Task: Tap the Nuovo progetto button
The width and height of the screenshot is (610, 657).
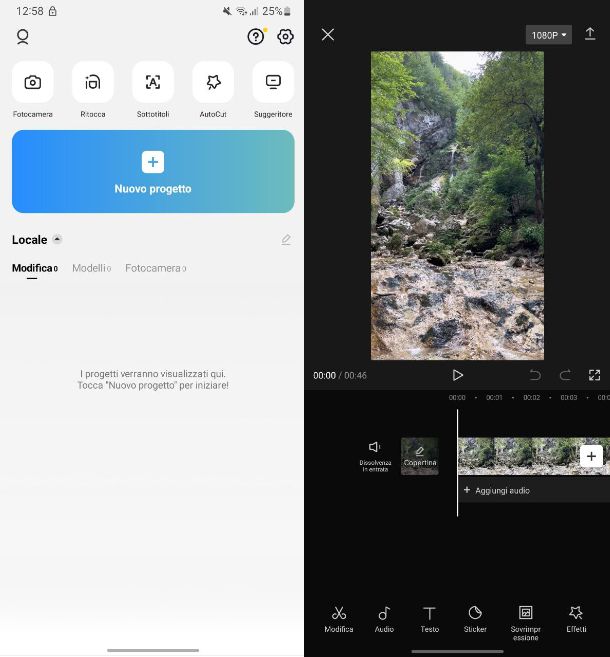Action: pos(153,171)
